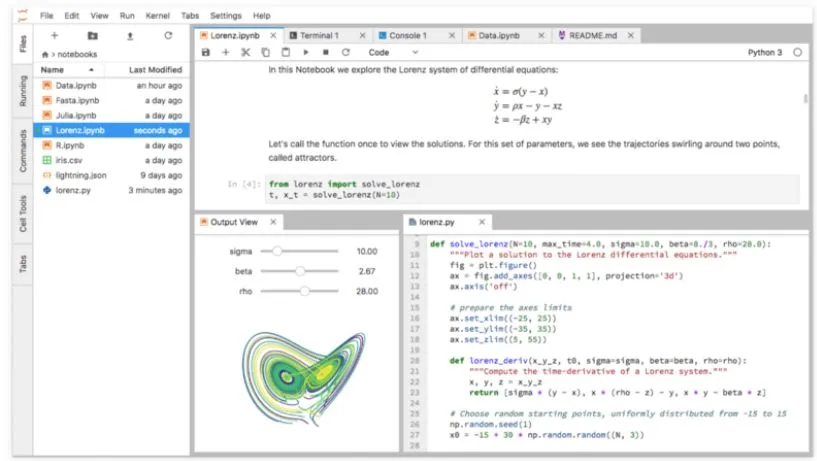This screenshot has width=817, height=461.
Task: Click the new launcher plus icon in file browser
Action: [54, 35]
